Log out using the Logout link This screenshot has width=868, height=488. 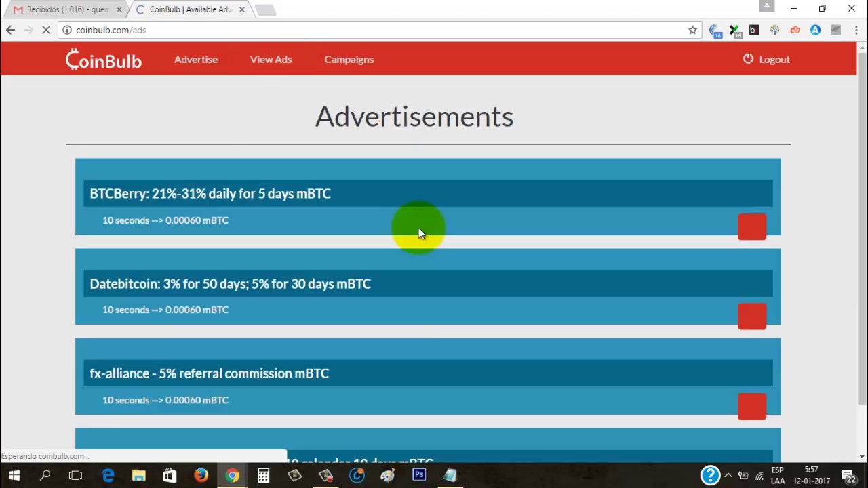click(774, 59)
